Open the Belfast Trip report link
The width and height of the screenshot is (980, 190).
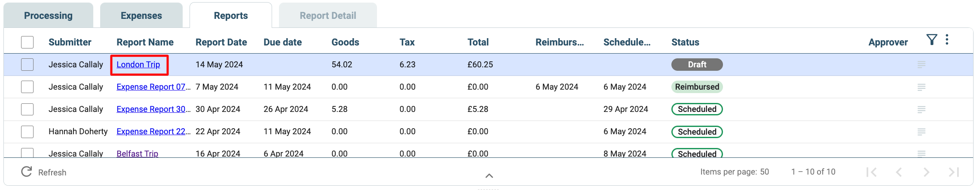point(138,153)
